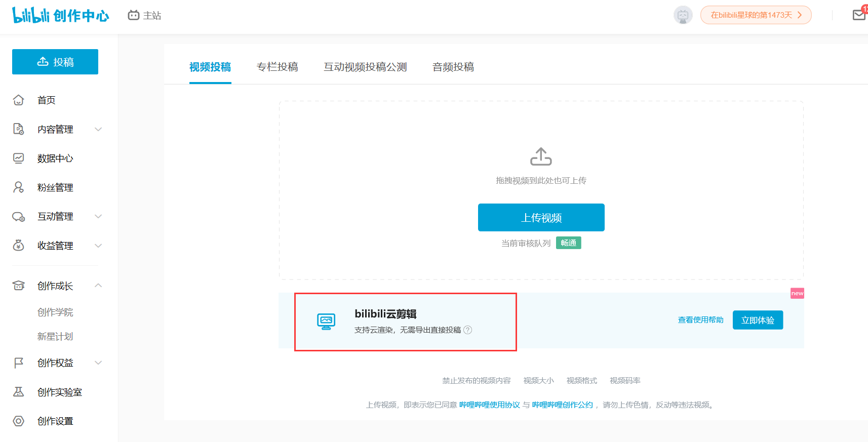Viewport: 868px width, 442px height.
Task: Click the 视频格式 link
Action: point(582,381)
